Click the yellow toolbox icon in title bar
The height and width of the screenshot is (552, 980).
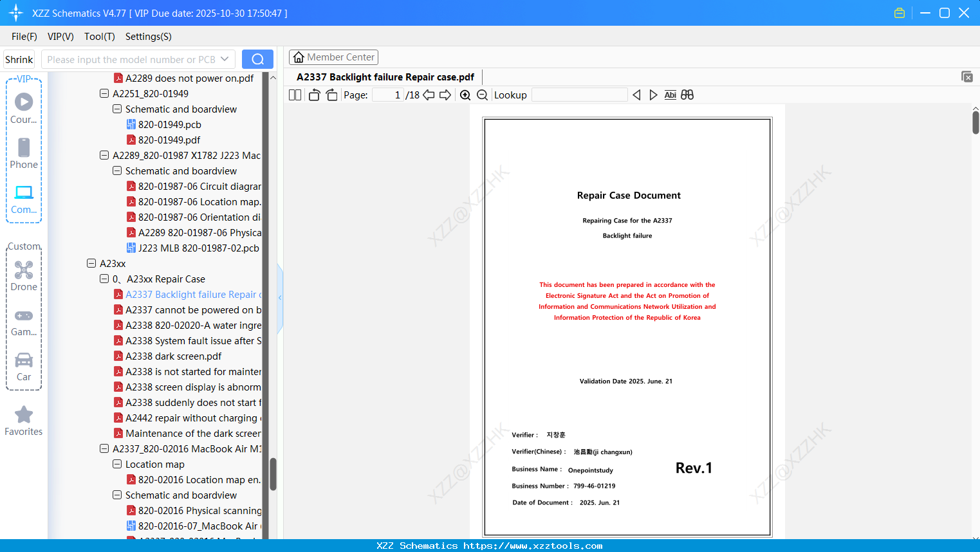click(x=900, y=13)
